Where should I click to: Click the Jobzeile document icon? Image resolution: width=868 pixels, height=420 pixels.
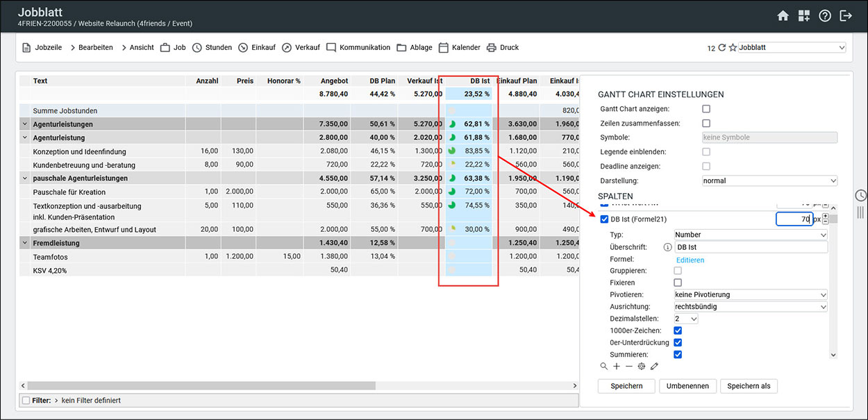[26, 48]
